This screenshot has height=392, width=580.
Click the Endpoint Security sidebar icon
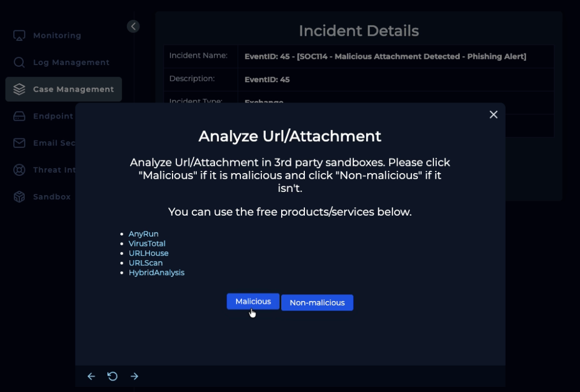(x=19, y=116)
